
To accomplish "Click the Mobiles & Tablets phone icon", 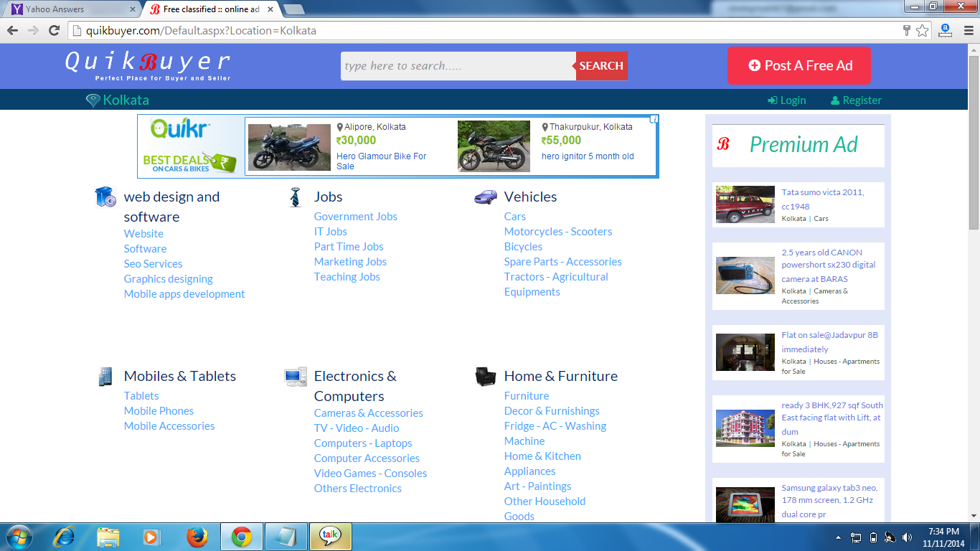I will click(105, 376).
